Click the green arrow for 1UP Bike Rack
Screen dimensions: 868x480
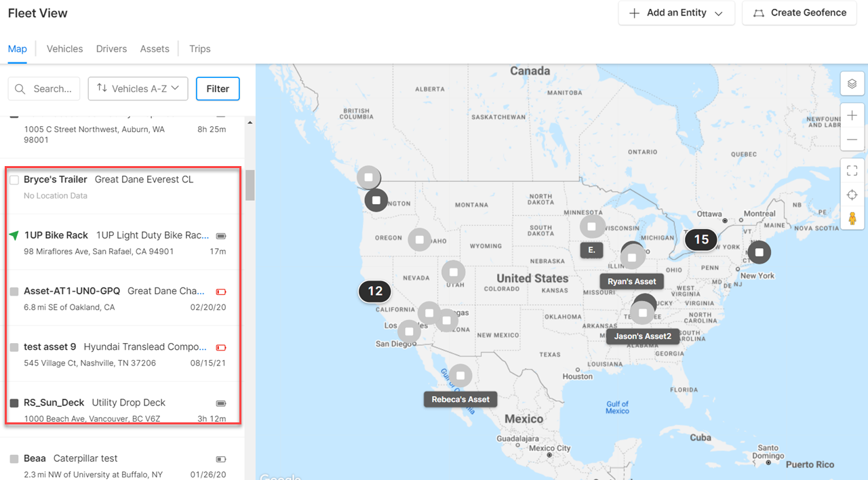(14, 235)
